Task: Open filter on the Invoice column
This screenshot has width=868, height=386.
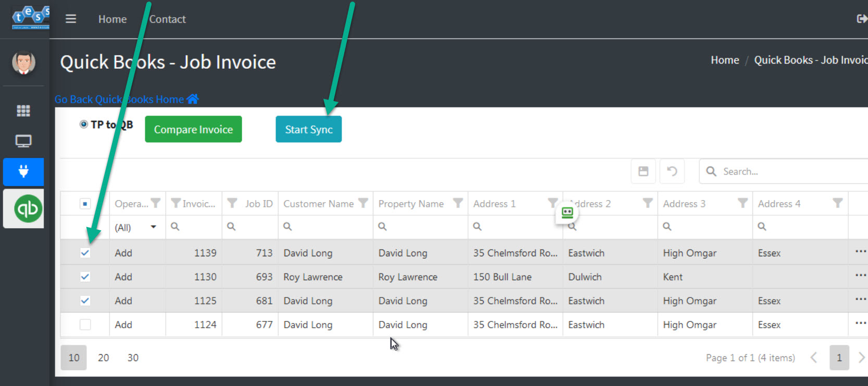Action: [176, 203]
